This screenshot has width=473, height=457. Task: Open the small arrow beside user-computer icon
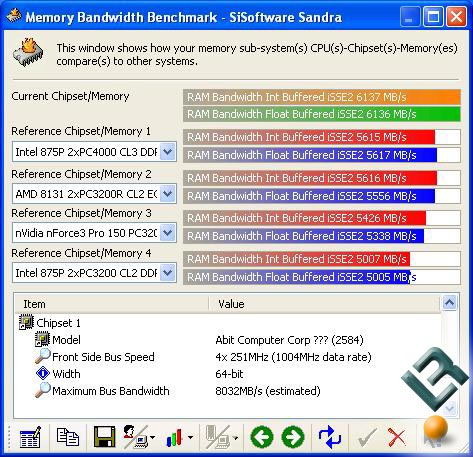click(x=153, y=437)
